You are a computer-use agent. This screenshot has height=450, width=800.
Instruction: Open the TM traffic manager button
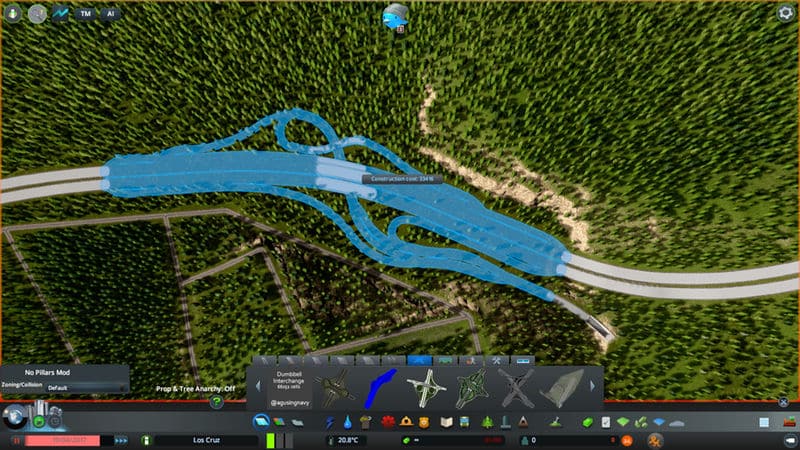(86, 14)
